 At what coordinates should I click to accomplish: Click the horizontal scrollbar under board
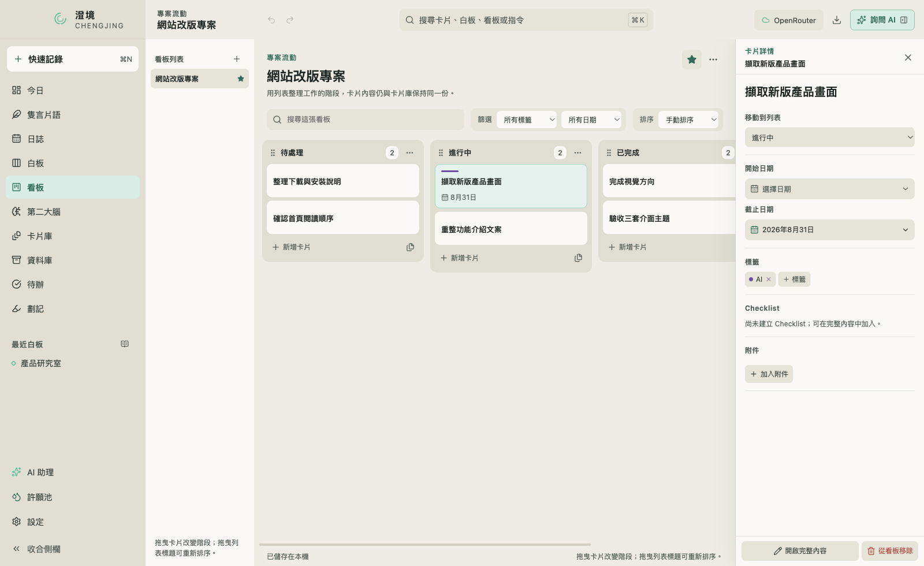point(425,545)
